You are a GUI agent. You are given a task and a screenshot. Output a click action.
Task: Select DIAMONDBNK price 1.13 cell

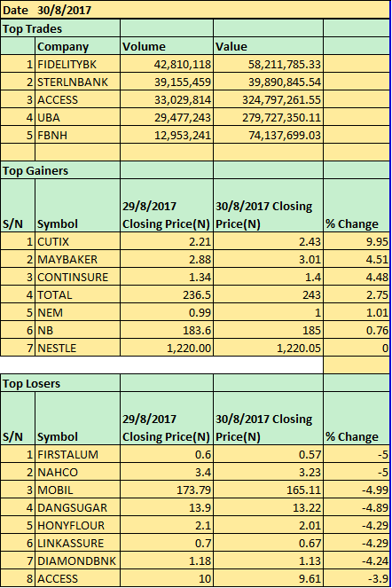[x=268, y=561]
